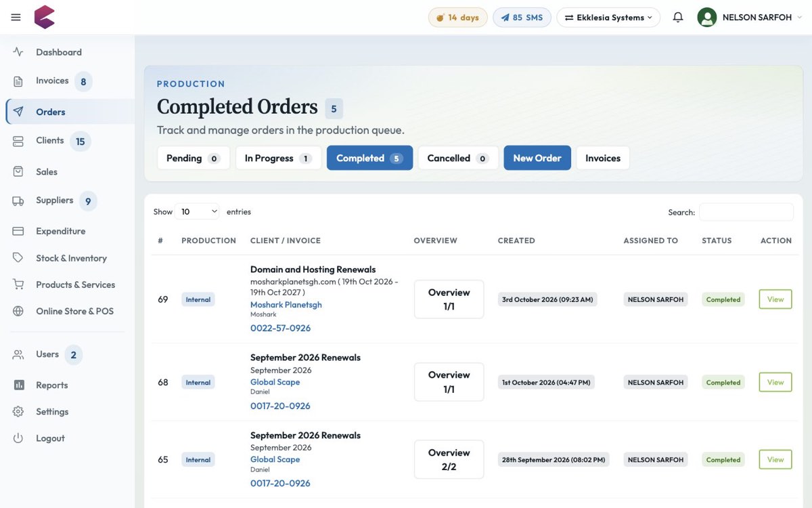Image resolution: width=812 pixels, height=508 pixels.
Task: Switch to the In Progress tab
Action: coord(278,158)
